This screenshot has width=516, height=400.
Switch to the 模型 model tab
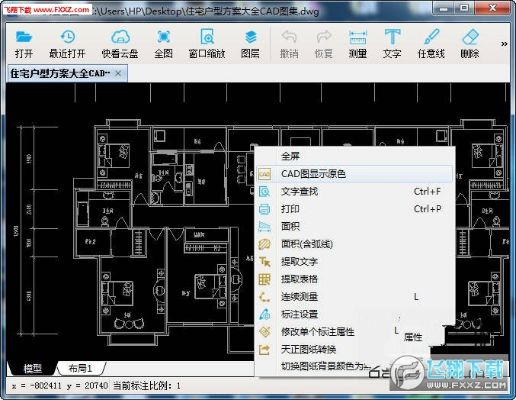tap(32, 368)
